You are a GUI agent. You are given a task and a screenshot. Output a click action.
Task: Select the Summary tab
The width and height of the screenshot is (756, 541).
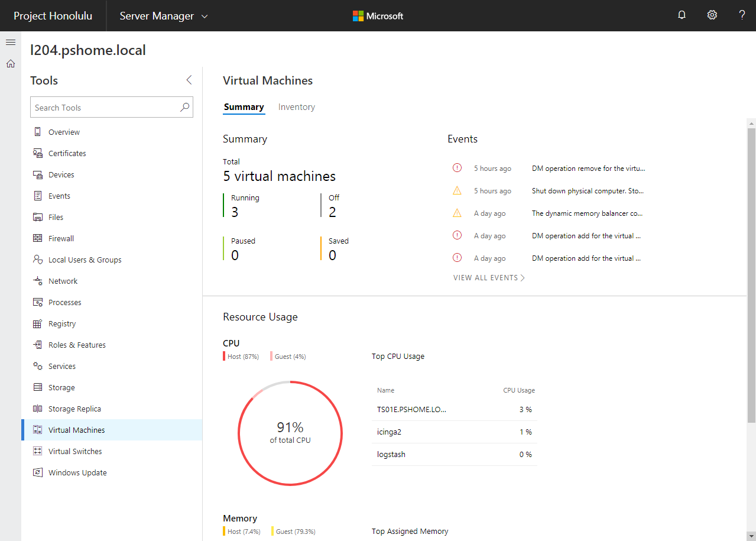click(244, 107)
